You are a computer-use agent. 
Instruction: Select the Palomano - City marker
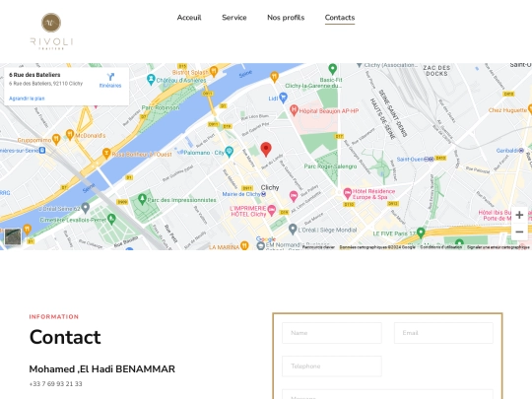coord(229,152)
